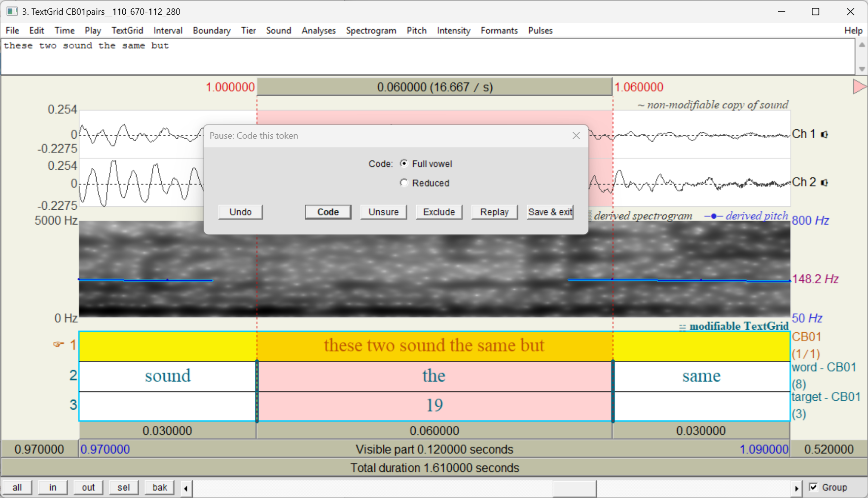Image resolution: width=868 pixels, height=498 pixels.
Task: Click the Save & exit button
Action: [x=550, y=212]
